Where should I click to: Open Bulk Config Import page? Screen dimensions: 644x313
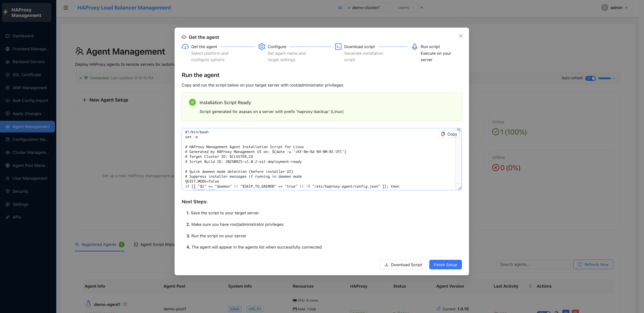[x=28, y=100]
